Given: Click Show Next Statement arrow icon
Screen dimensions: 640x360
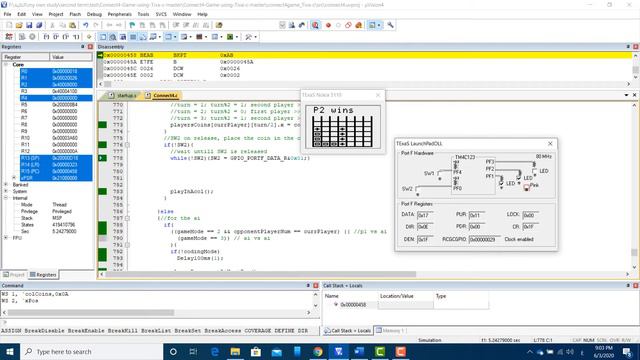Looking at the screenshot, I should point(89,37).
